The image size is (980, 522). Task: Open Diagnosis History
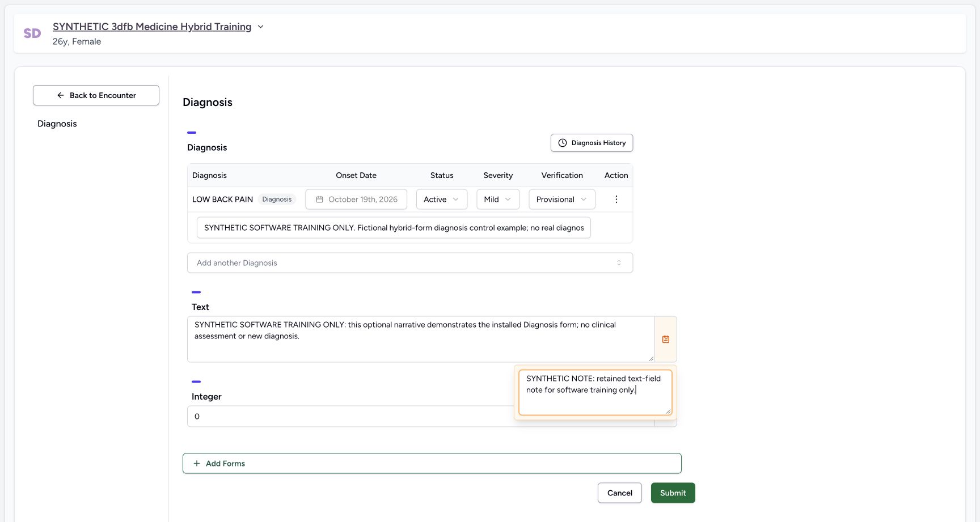592,143
